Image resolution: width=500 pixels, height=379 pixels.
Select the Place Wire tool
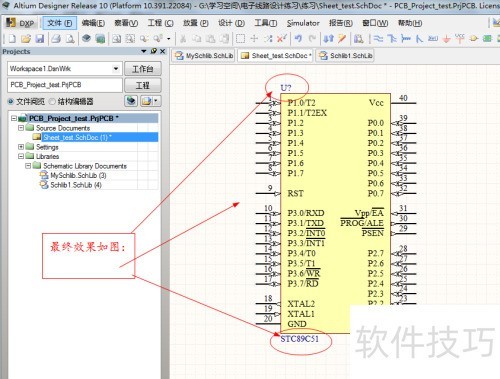[x=378, y=39]
